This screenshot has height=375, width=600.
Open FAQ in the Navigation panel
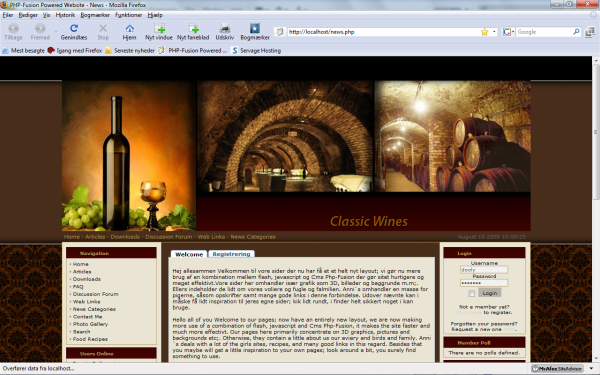(x=78, y=287)
